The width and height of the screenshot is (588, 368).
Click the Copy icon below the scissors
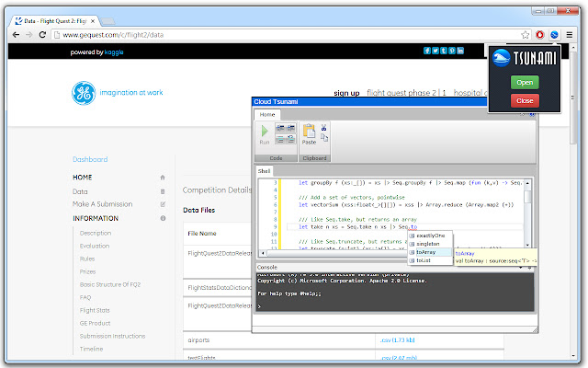pos(324,137)
